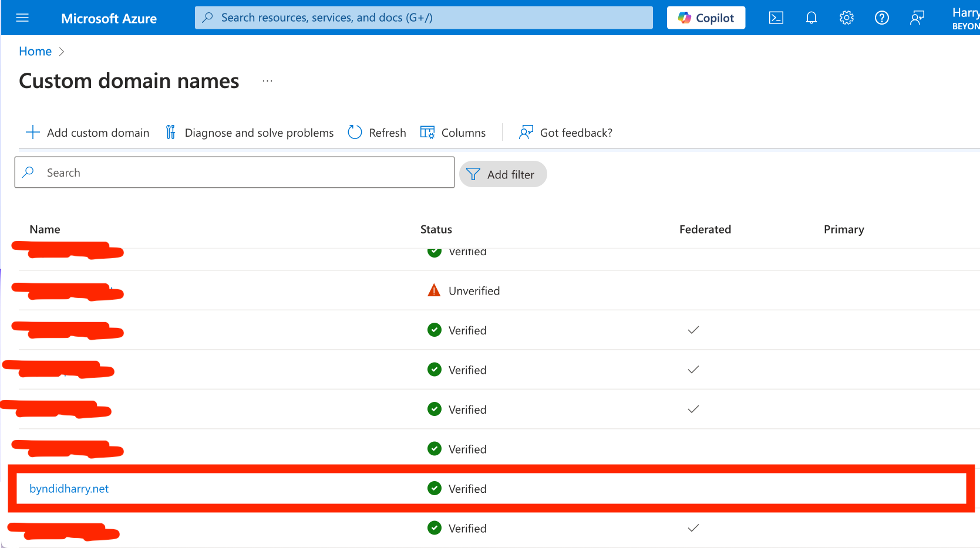Open the byndidharry.net domain
The height and width of the screenshot is (548, 980).
click(x=69, y=489)
